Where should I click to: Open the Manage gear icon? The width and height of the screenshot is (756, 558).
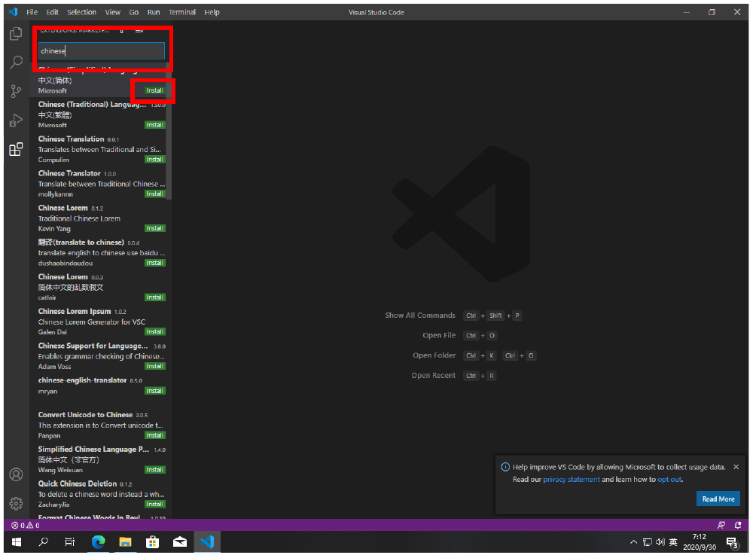(x=16, y=503)
